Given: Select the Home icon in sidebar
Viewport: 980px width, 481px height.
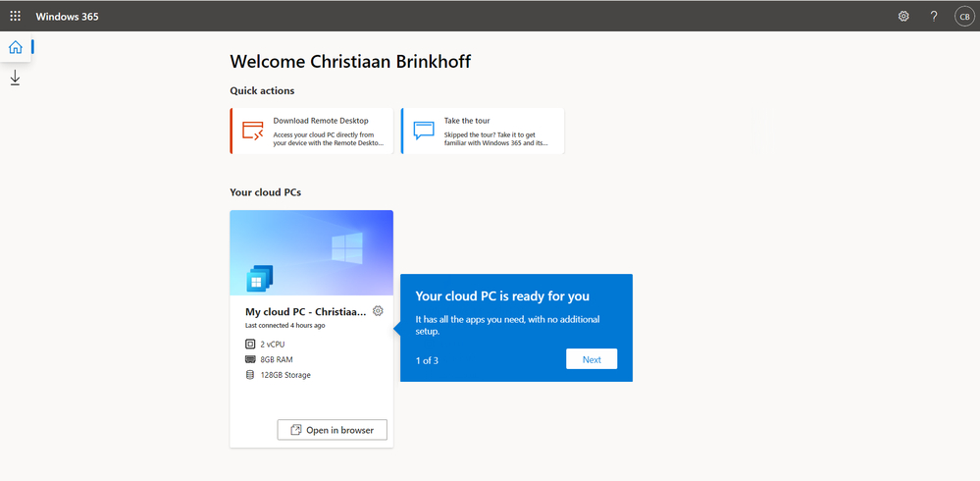Looking at the screenshot, I should click(15, 47).
